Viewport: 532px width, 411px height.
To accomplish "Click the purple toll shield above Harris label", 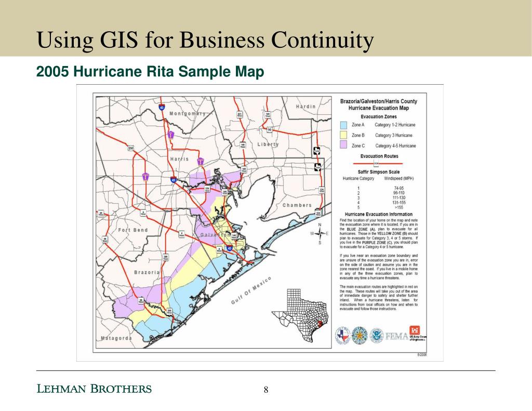I will pos(171,135).
